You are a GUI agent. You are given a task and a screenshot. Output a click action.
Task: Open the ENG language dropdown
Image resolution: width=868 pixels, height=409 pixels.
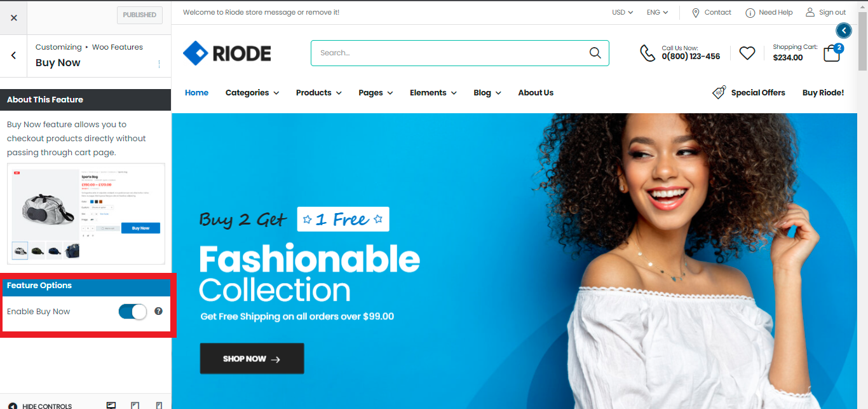pyautogui.click(x=657, y=12)
